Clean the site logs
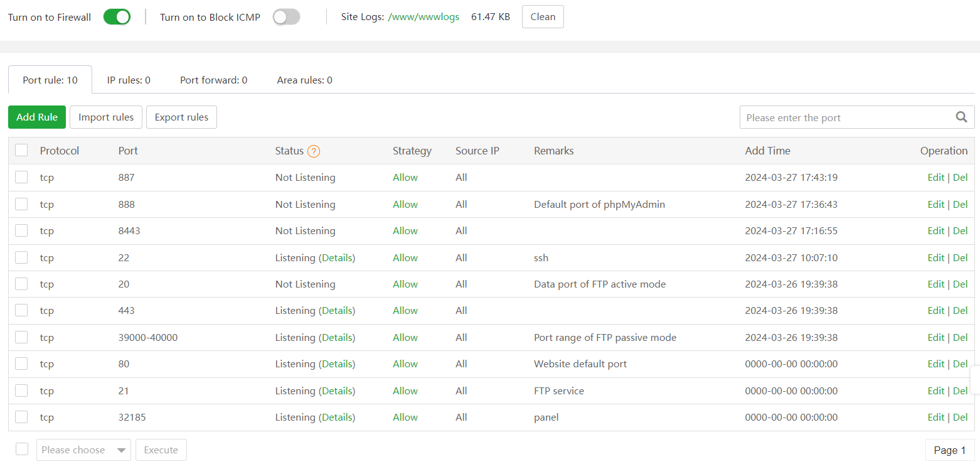Viewport: 980px width, 469px height. click(x=543, y=17)
